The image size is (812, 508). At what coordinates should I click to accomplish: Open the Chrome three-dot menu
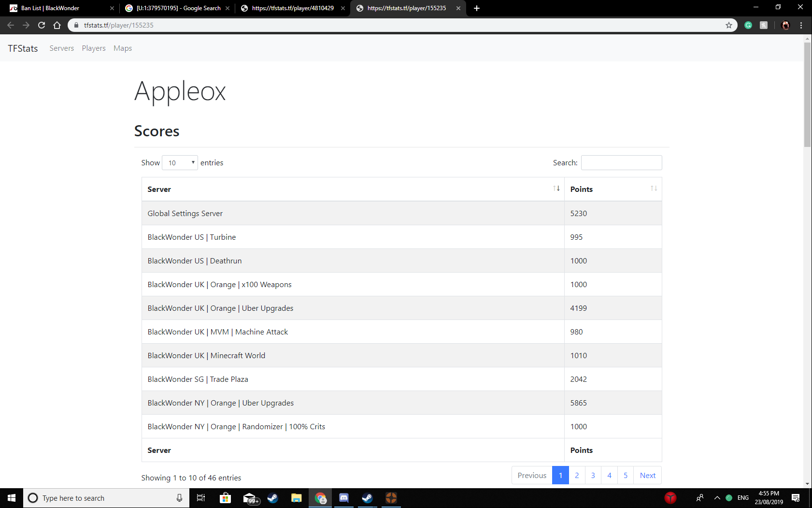coord(801,25)
